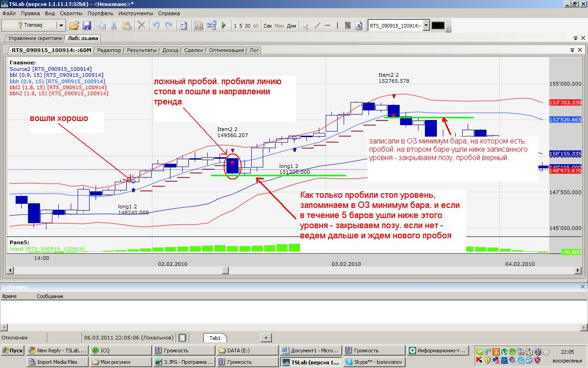588x368 pixels.
Task: Save script with the floppy disk icon
Action: pos(86,26)
